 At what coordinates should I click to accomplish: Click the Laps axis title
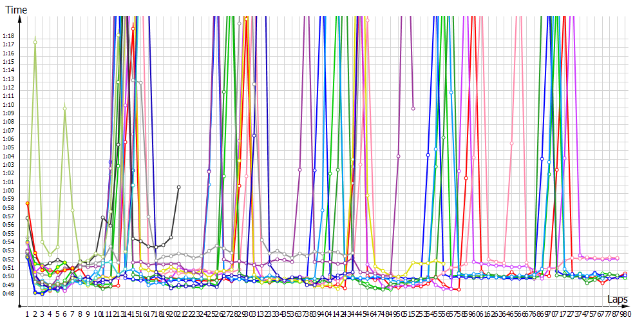pyautogui.click(x=618, y=299)
